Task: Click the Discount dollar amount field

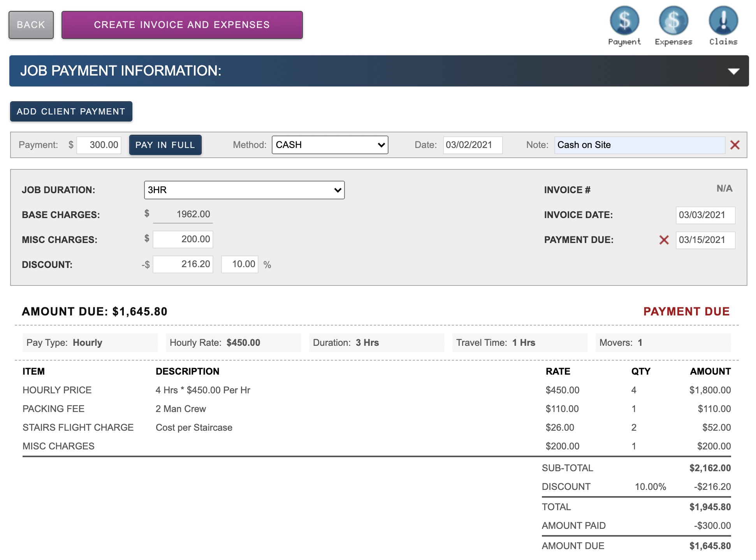Action: pos(183,264)
